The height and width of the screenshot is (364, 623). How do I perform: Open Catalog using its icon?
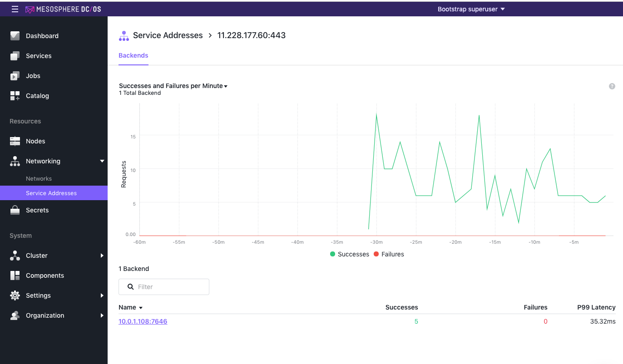15,96
